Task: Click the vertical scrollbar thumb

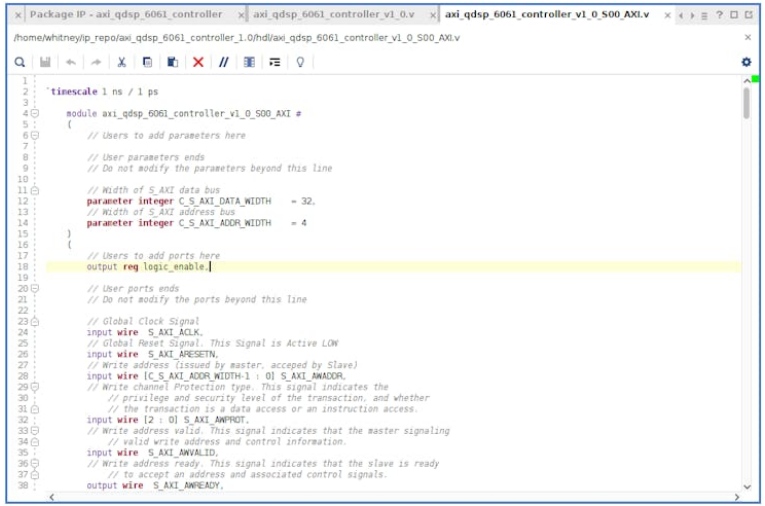Action: (746, 103)
